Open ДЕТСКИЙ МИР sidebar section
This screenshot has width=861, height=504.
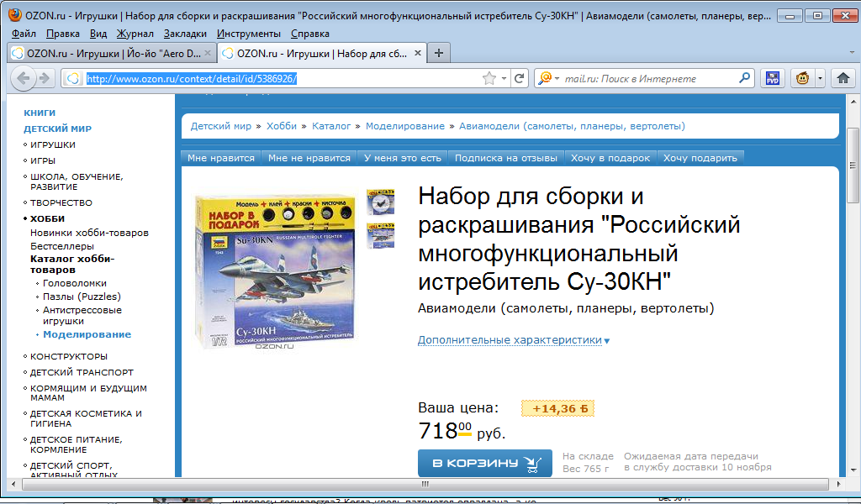pyautogui.click(x=58, y=129)
